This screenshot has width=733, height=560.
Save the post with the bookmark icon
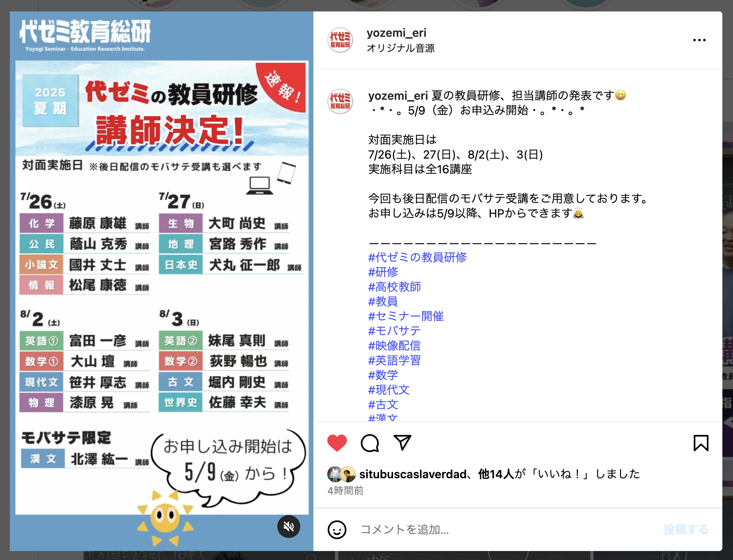(x=701, y=443)
